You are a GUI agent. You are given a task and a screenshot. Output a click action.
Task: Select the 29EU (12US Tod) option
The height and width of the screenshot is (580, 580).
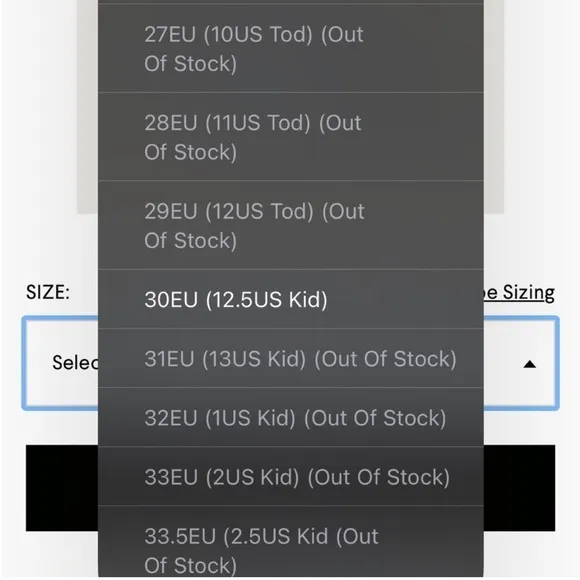tap(291, 225)
